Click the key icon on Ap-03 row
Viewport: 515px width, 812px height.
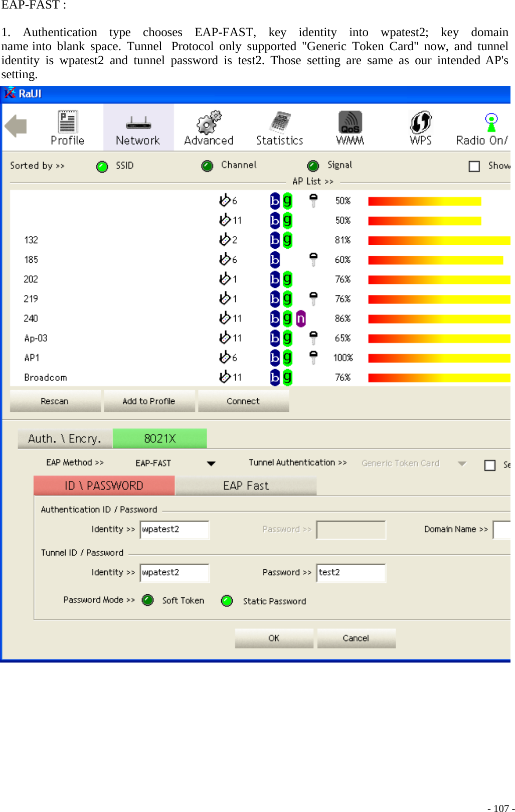(x=313, y=338)
